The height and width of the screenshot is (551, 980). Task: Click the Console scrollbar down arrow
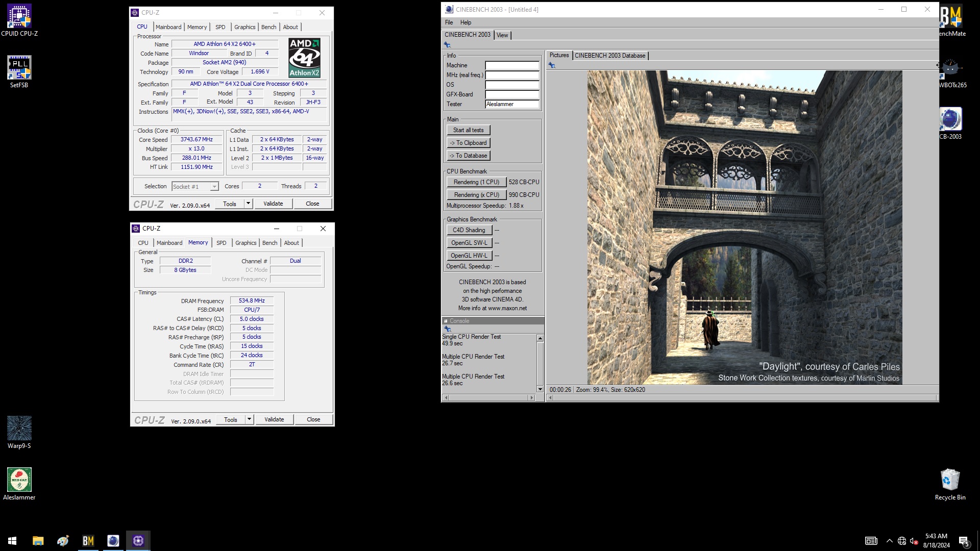tap(540, 389)
